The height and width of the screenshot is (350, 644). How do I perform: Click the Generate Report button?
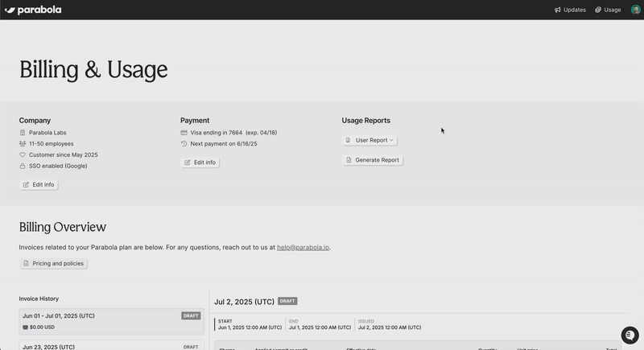tap(373, 160)
